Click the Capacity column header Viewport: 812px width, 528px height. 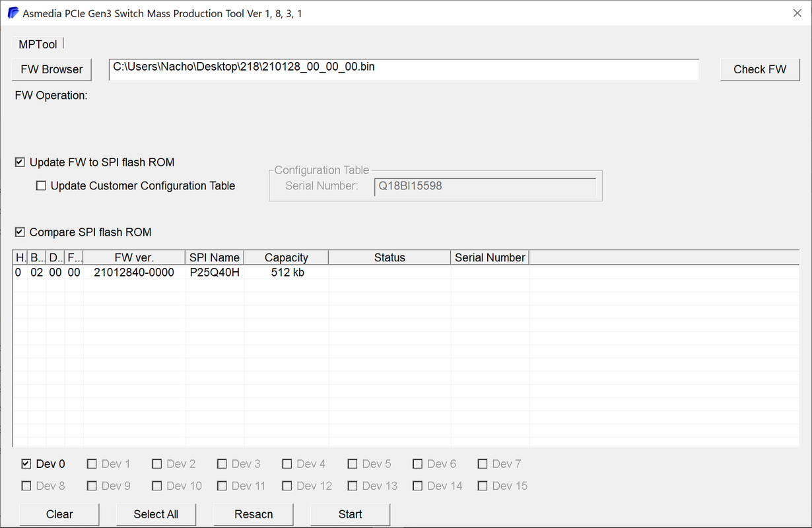(286, 257)
